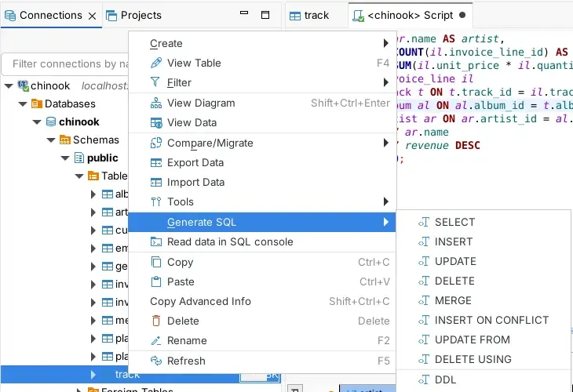Switch to the Projects tab
573x392 pixels.
[133, 16]
